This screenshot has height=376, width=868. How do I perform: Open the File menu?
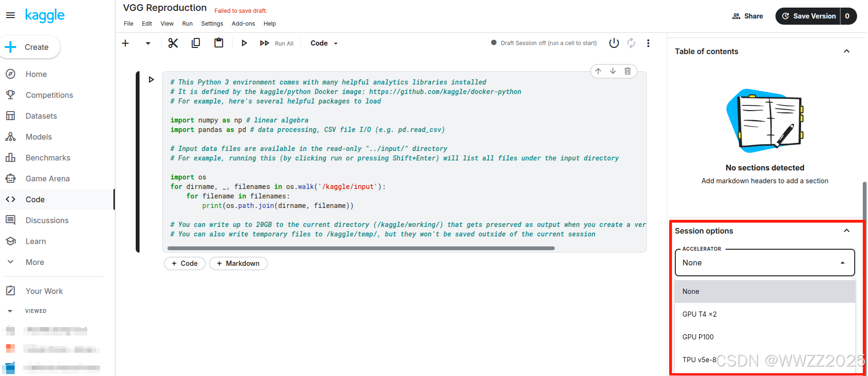(x=129, y=24)
